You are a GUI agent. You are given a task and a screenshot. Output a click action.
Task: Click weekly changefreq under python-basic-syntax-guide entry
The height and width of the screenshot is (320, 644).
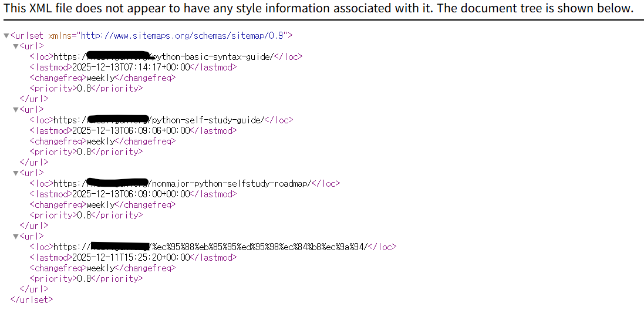point(100,78)
